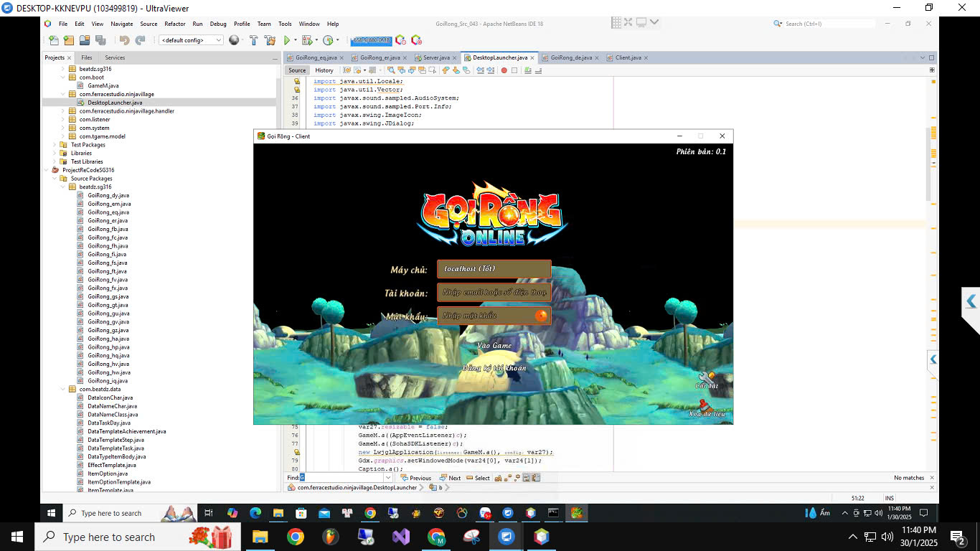Click the memory usage indicator bar
The image size is (980, 551).
pos(371,40)
